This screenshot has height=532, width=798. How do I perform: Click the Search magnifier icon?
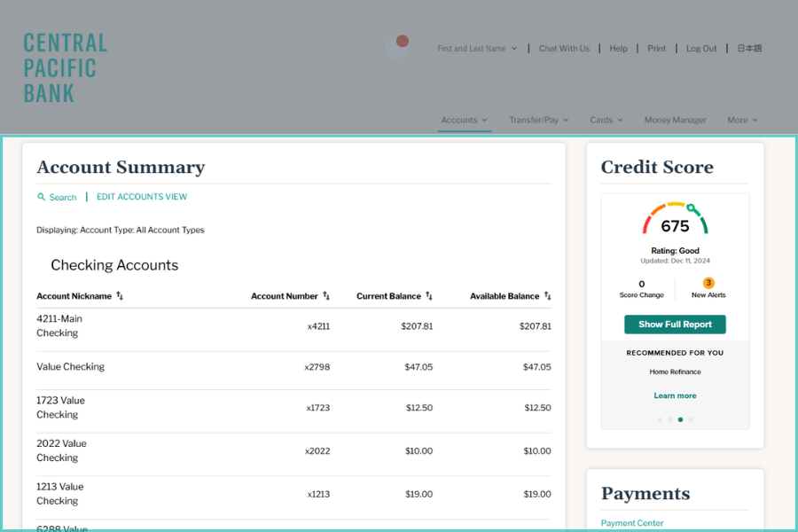tap(41, 197)
